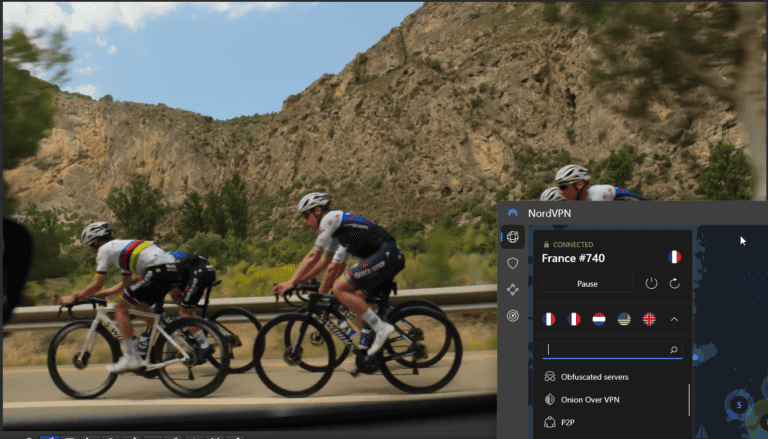The image size is (768, 439).
Task: Click the France #740 server name
Action: (573, 258)
